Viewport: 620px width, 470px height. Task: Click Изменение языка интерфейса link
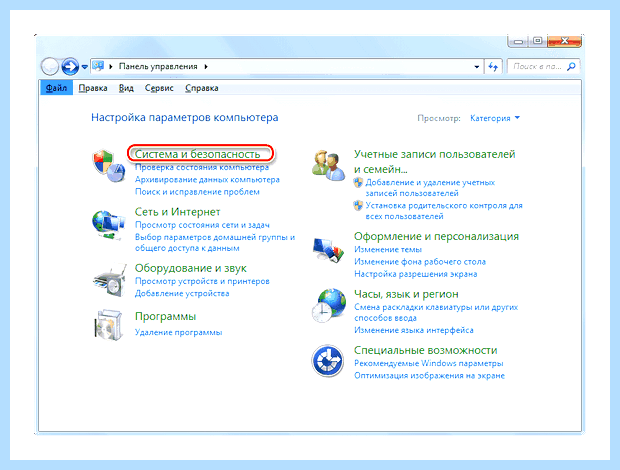pos(414,330)
